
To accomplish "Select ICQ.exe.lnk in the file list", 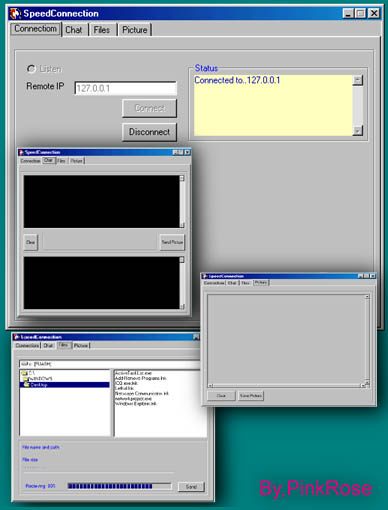I will coord(126,383).
